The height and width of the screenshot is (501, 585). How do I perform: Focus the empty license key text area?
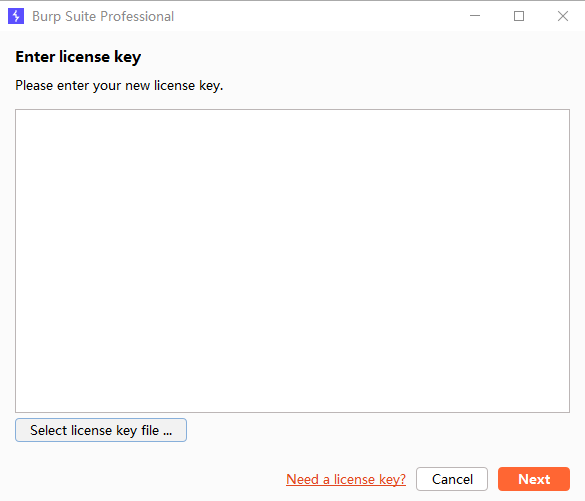292,261
